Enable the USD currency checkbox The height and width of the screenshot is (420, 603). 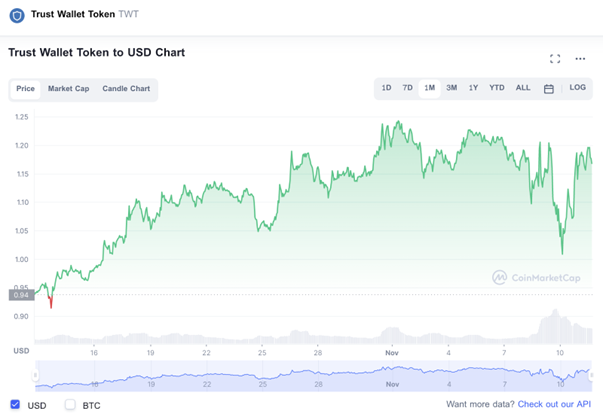coord(15,405)
